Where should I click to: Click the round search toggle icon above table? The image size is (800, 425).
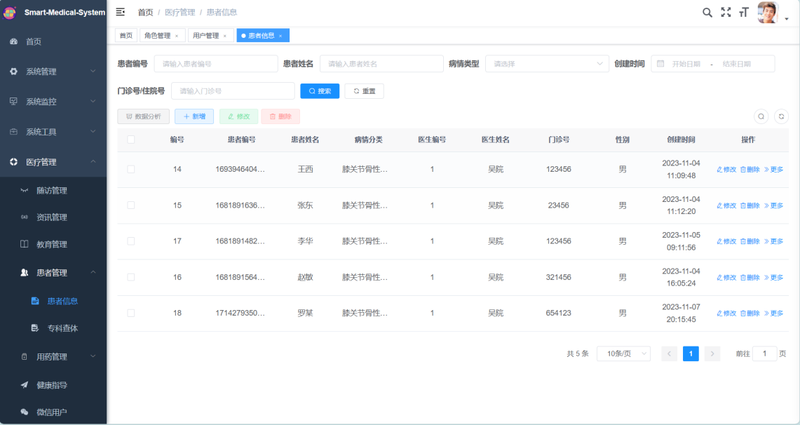761,117
